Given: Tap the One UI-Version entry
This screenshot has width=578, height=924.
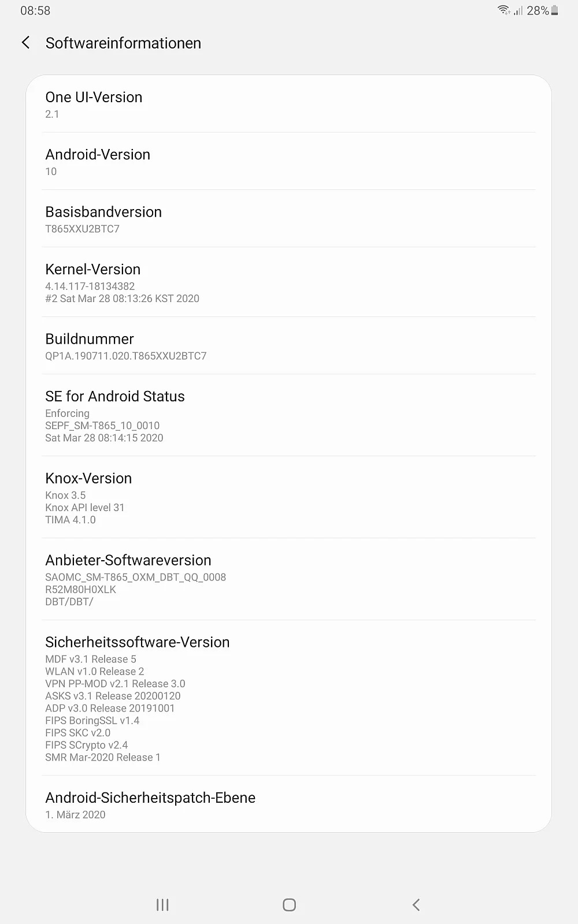Looking at the screenshot, I should (x=288, y=105).
